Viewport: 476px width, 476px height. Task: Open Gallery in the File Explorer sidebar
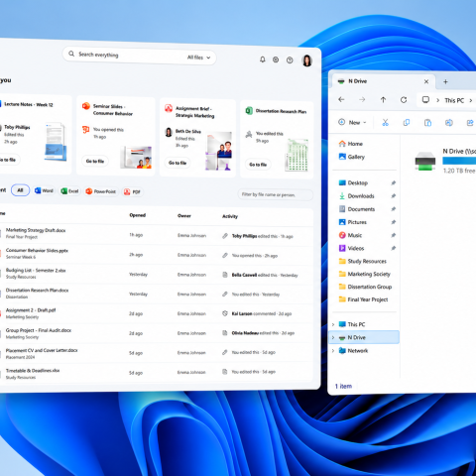(352, 157)
